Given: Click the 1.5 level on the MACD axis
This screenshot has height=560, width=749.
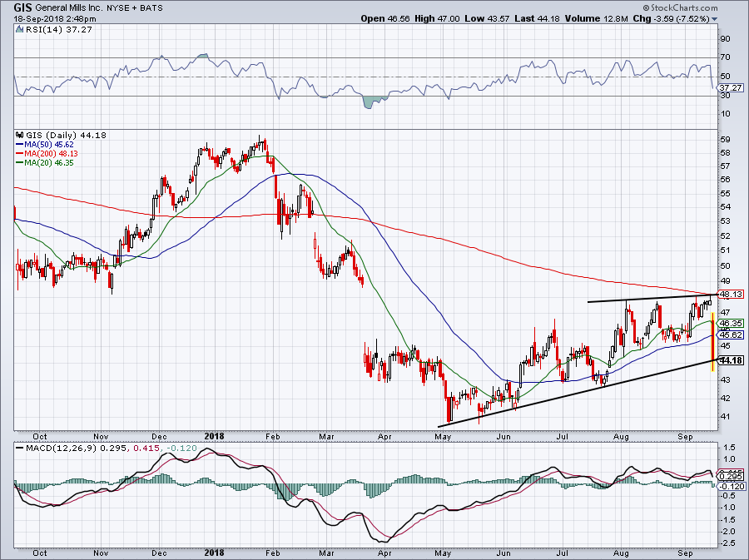Looking at the screenshot, I should coord(729,448).
